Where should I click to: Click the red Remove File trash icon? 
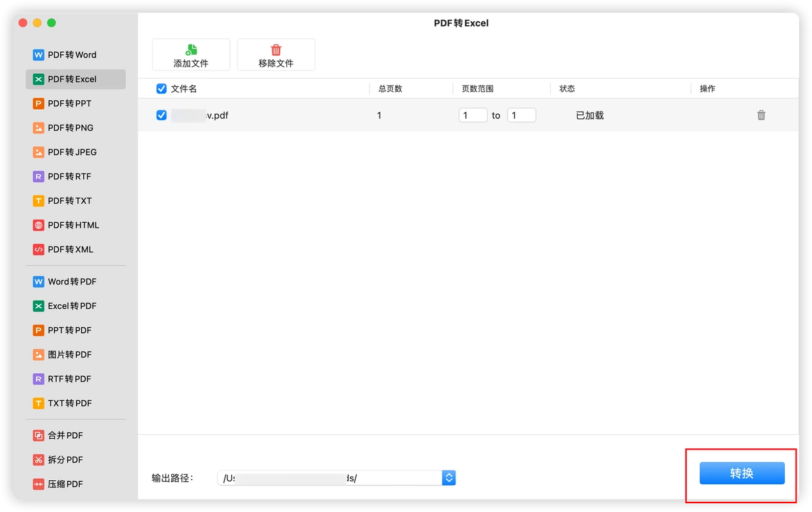(276, 49)
